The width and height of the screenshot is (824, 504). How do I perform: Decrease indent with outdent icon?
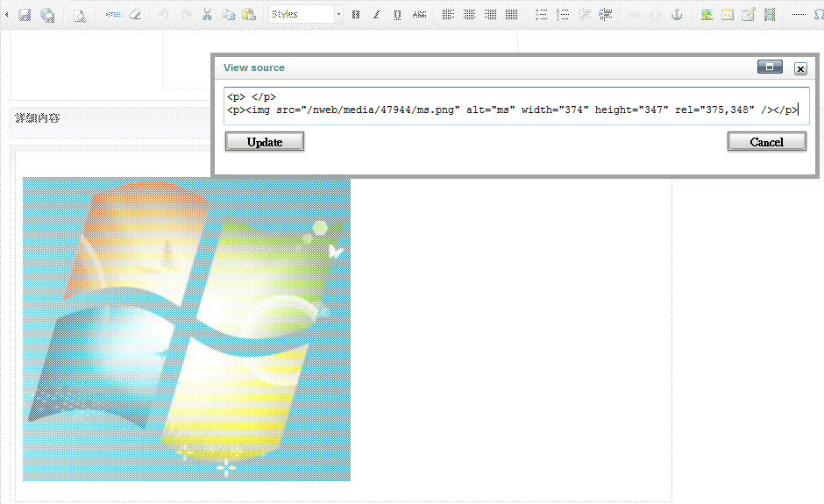pos(585,15)
